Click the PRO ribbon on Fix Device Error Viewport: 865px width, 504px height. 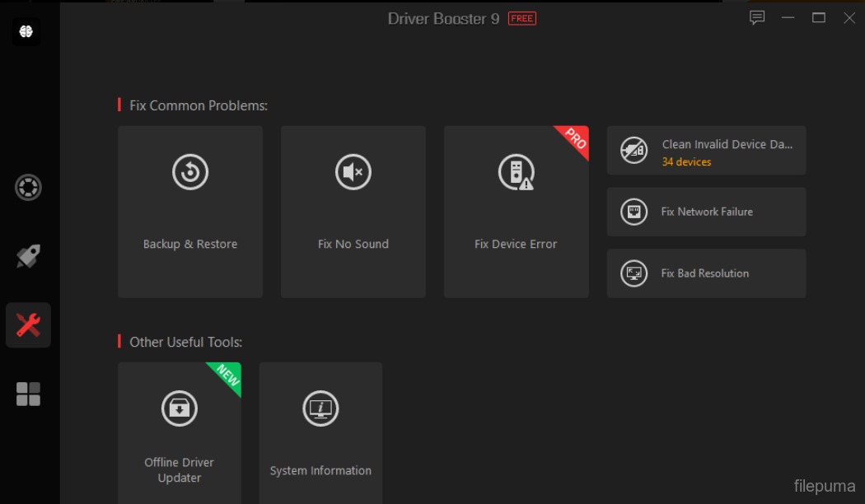point(575,139)
